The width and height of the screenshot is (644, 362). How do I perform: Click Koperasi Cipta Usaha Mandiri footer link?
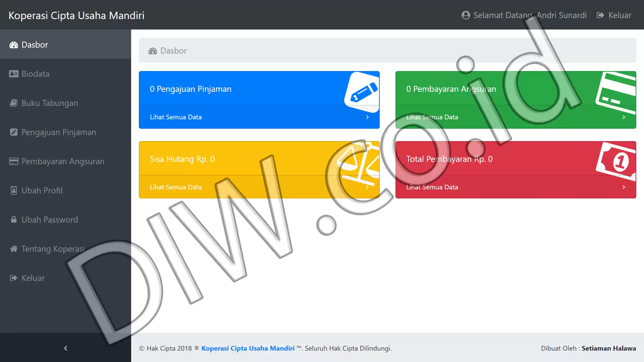[248, 348]
